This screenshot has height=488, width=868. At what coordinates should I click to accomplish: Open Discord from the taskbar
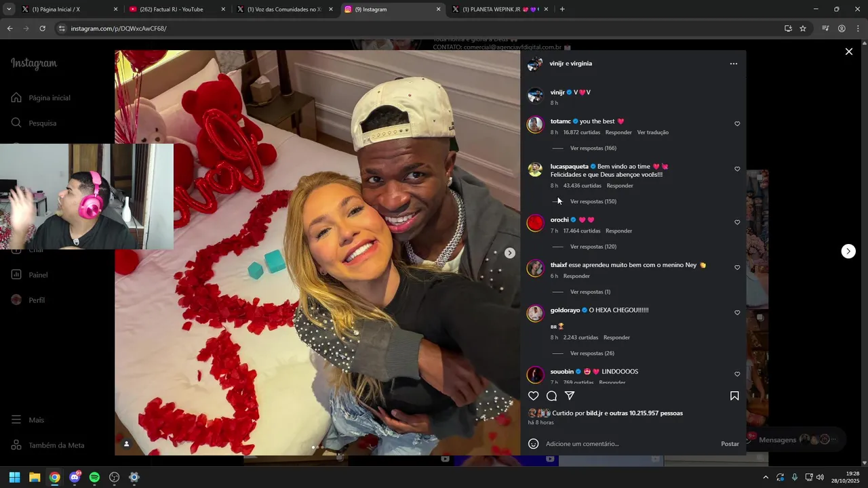75,477
